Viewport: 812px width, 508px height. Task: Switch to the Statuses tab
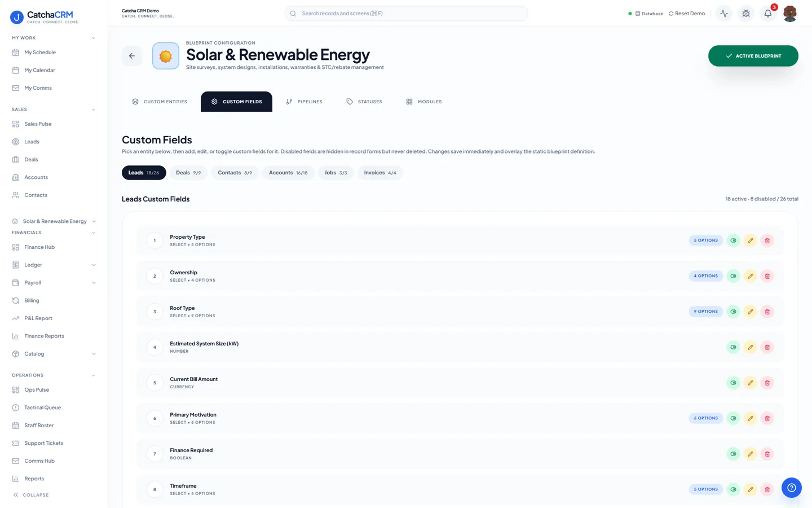pos(364,102)
